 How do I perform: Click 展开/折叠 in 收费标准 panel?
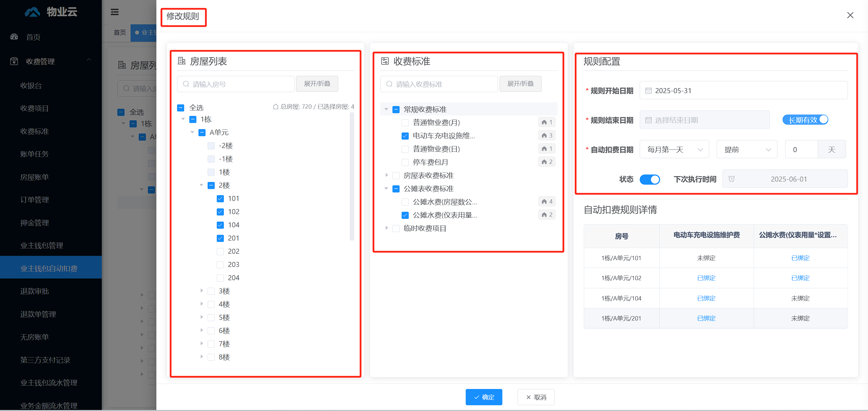click(520, 84)
